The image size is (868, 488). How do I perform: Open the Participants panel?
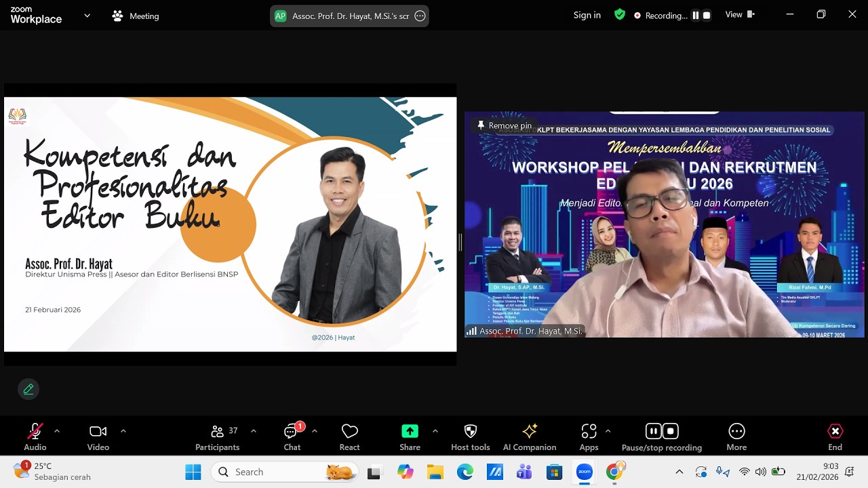218,436
